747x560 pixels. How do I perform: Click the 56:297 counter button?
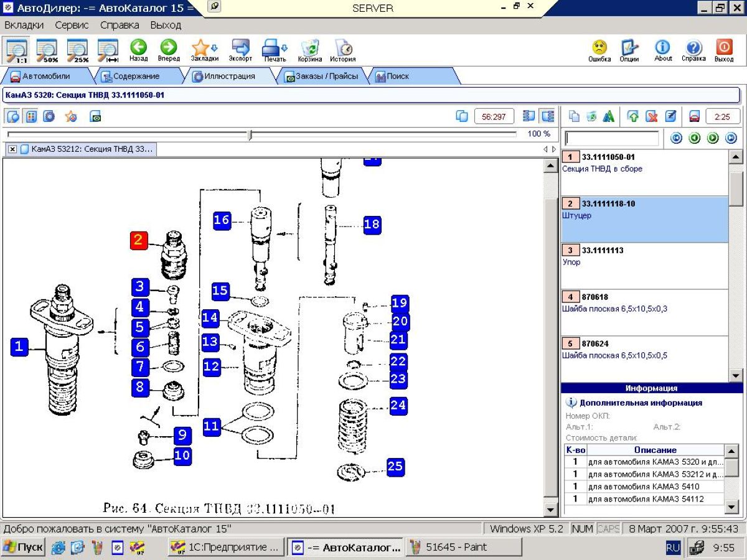point(494,116)
